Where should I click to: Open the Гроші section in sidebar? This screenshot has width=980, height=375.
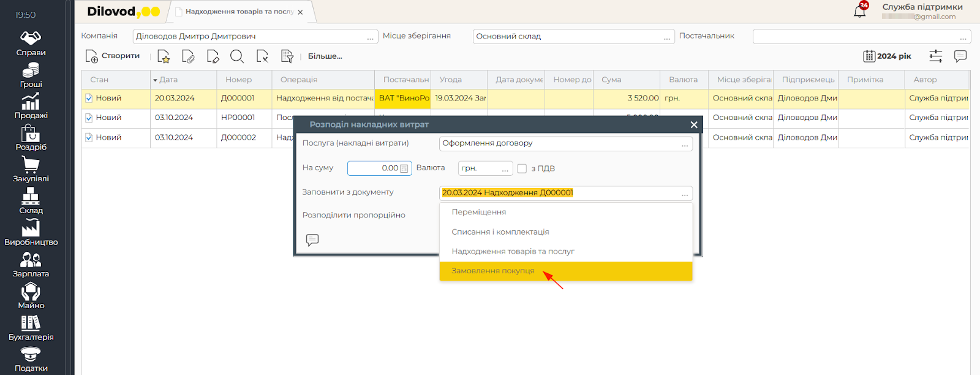pyautogui.click(x=31, y=74)
